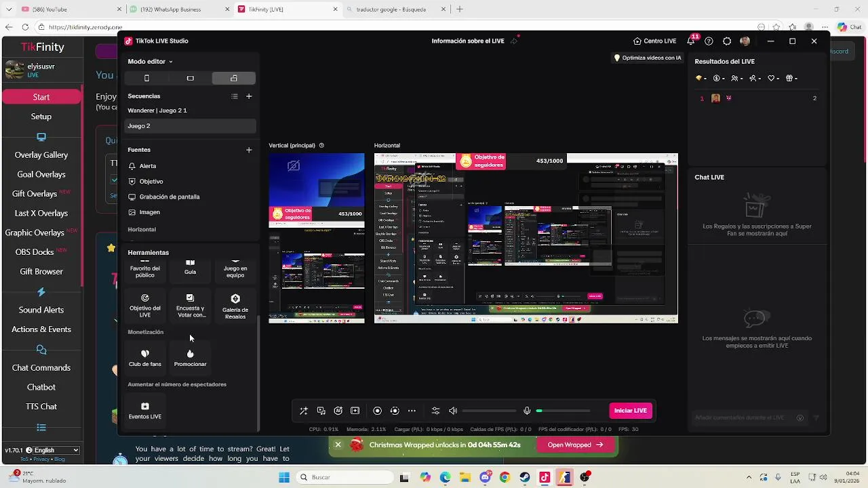868x488 pixels.
Task: Open the AI assistant tool in bottom toolbar
Action: pos(338,411)
